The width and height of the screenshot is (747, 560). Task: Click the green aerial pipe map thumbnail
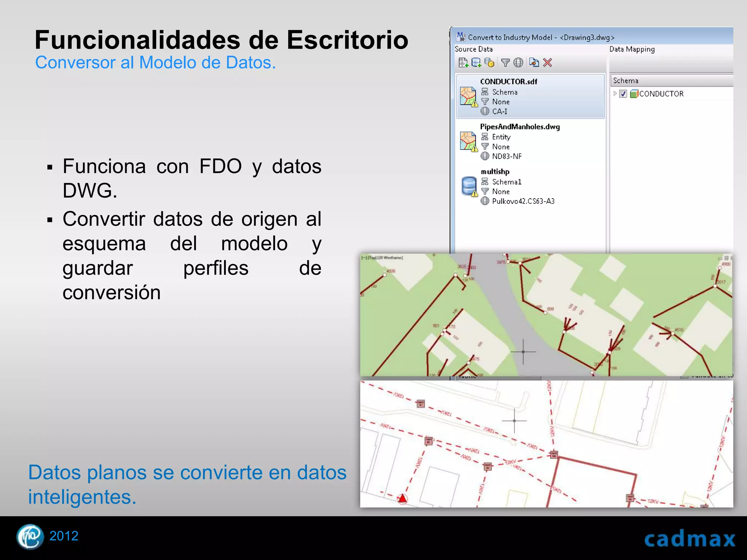(x=546, y=315)
